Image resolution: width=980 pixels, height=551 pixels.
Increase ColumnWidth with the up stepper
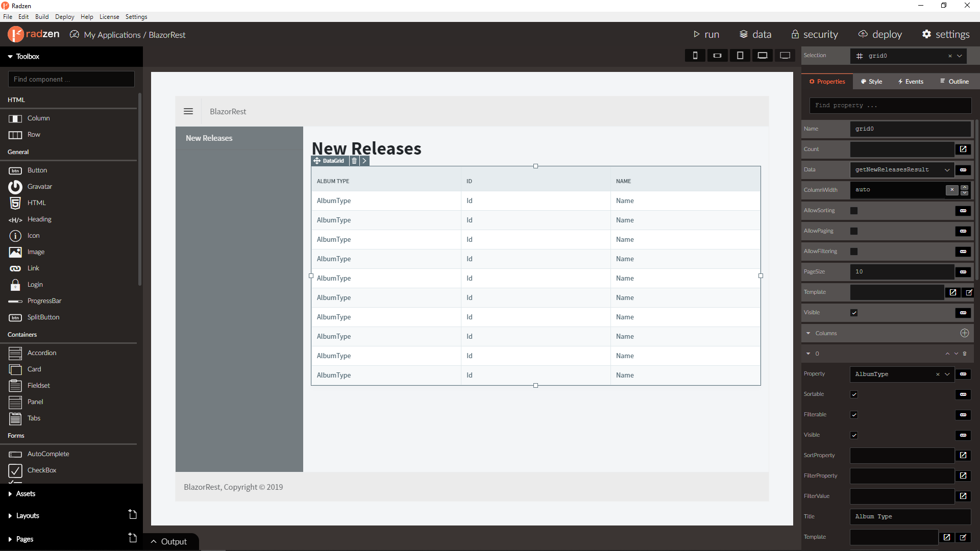pyautogui.click(x=964, y=187)
